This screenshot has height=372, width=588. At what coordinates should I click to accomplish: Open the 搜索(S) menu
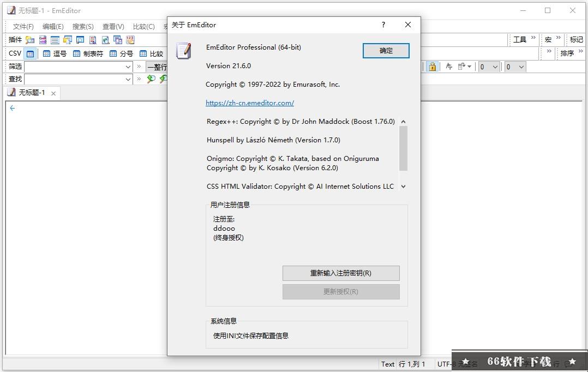click(83, 26)
